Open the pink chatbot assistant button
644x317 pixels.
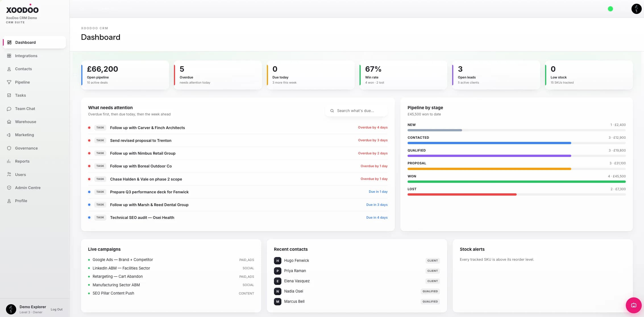coord(633,305)
